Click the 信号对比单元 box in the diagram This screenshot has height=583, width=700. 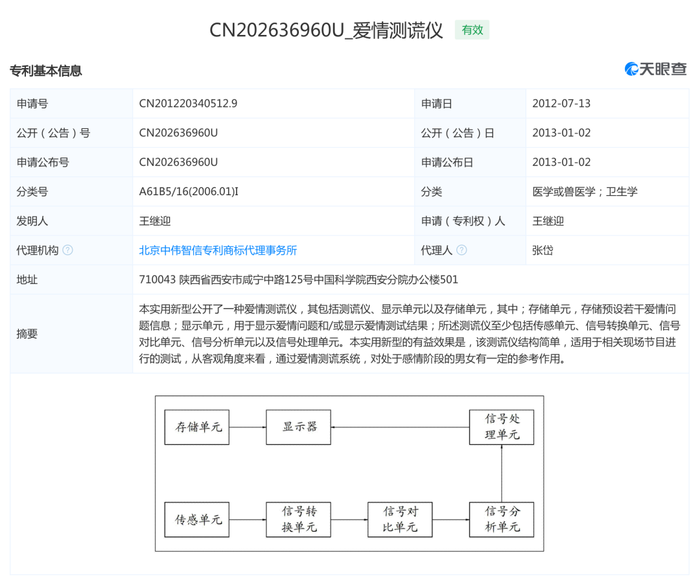pyautogui.click(x=400, y=520)
